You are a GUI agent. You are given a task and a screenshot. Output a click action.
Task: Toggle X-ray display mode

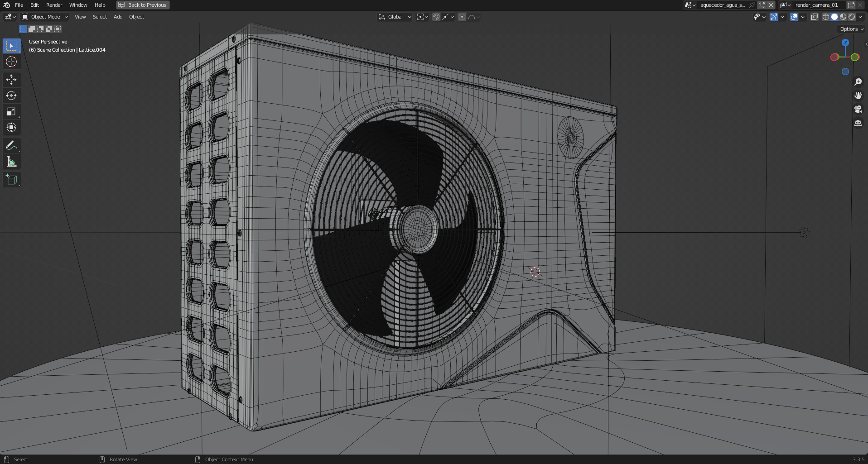(x=814, y=17)
